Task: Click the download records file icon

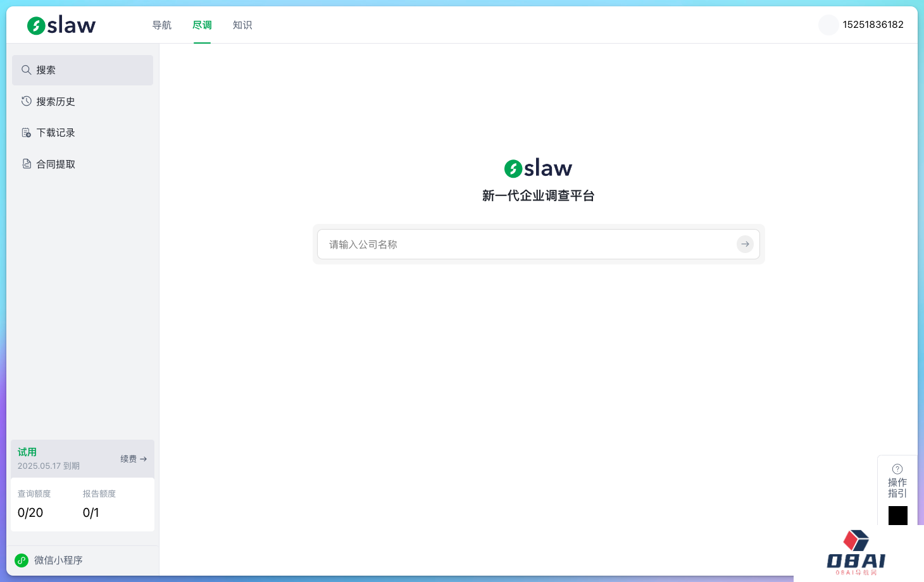Action: (x=27, y=133)
